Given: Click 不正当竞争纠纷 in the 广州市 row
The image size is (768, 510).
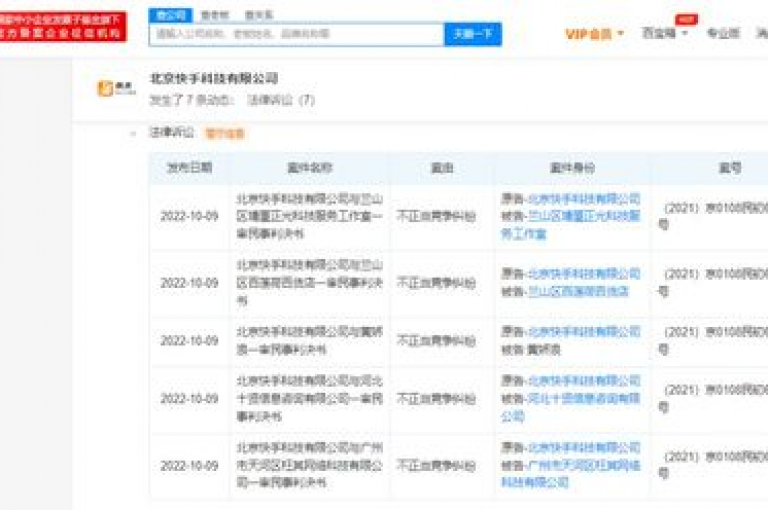Looking at the screenshot, I should click(x=436, y=465).
